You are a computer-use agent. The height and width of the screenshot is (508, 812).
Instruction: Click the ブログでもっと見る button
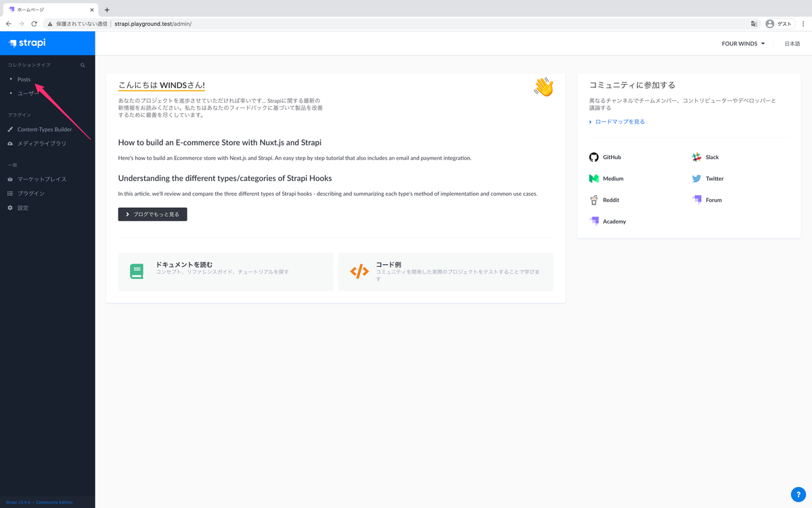152,214
